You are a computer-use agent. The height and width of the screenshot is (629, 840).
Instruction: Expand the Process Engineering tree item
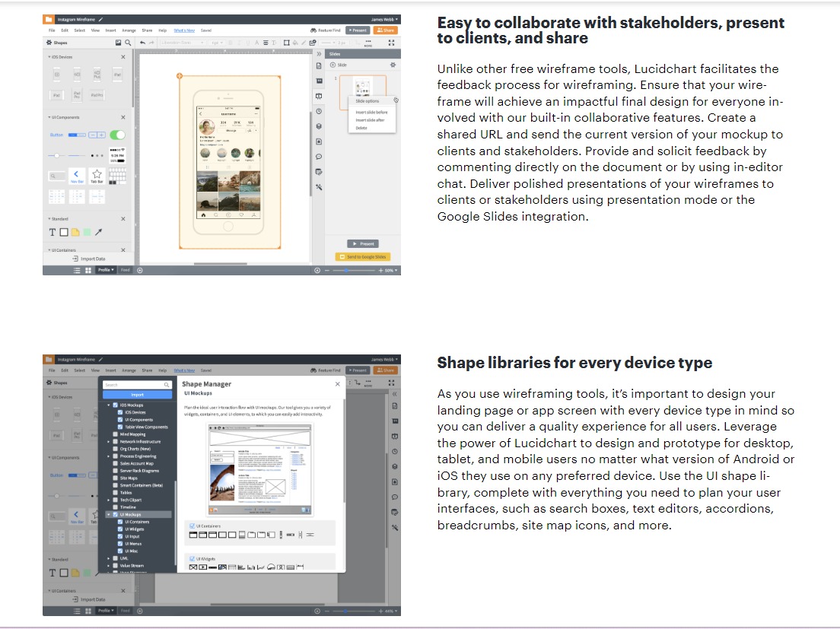(109, 456)
